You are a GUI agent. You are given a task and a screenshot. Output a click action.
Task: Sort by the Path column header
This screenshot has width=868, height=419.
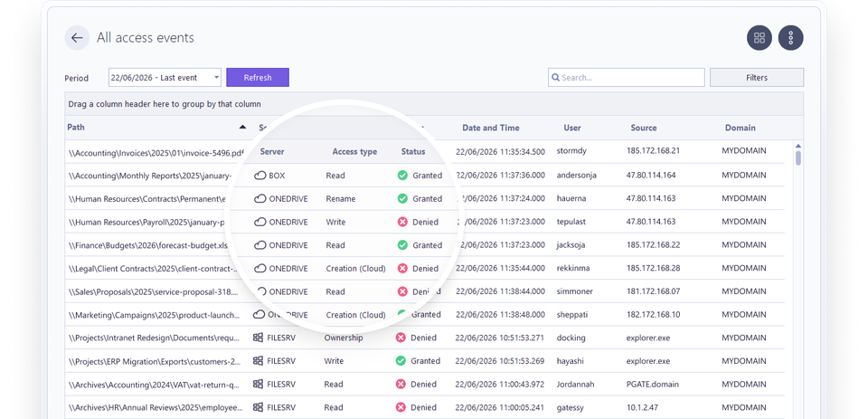(x=76, y=128)
